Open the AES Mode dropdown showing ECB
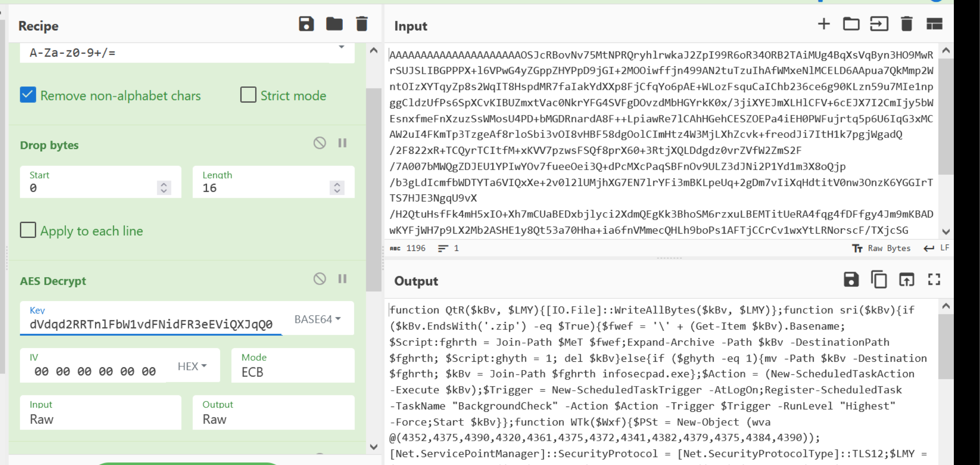 293,365
